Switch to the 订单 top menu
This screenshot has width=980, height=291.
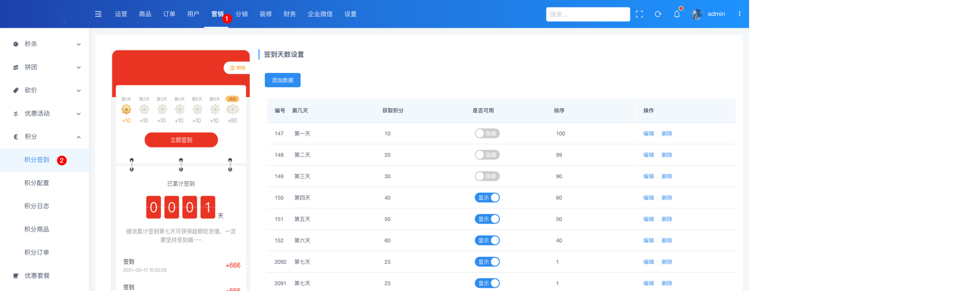pyautogui.click(x=169, y=14)
